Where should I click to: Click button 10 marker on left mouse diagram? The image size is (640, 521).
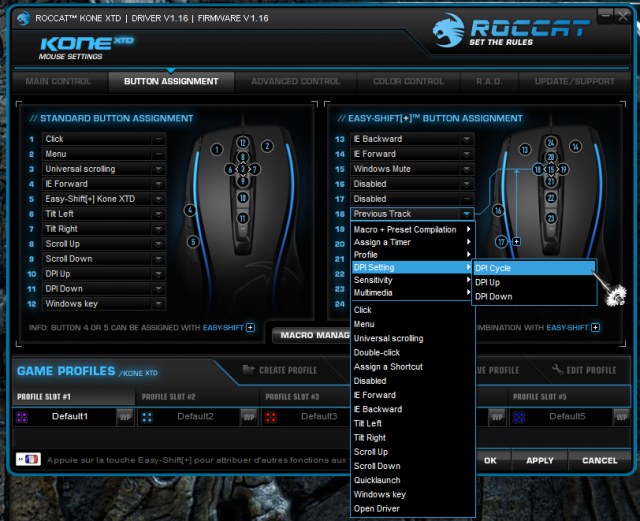pyautogui.click(x=243, y=198)
